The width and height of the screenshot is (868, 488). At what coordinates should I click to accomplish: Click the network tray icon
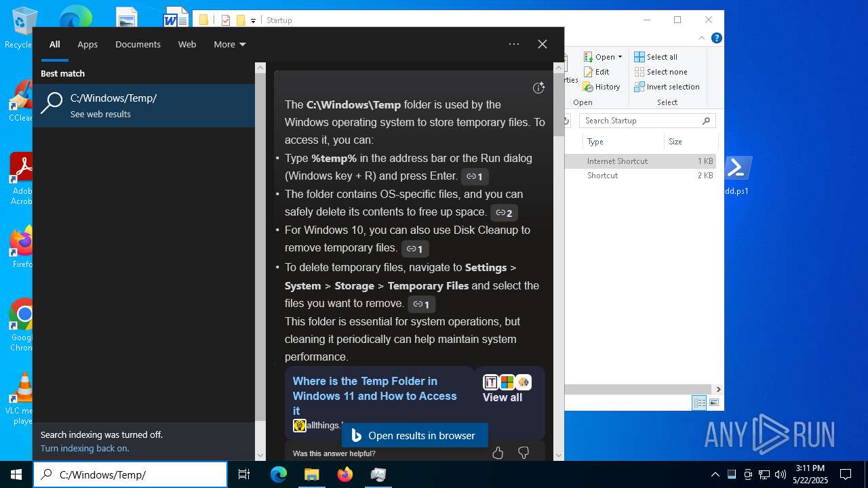coord(764,474)
